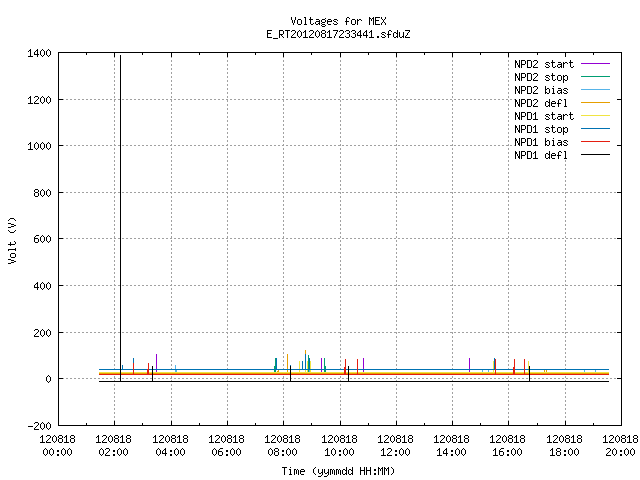The width and height of the screenshot is (640, 480).
Task: Click the yellow NPD1 start legend line
Action: click(595, 116)
